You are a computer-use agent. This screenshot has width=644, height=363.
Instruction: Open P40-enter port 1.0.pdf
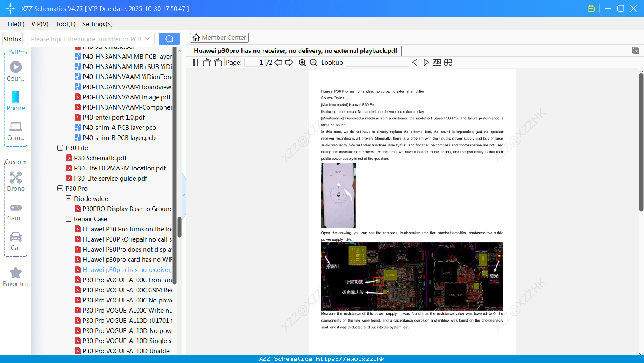point(110,117)
